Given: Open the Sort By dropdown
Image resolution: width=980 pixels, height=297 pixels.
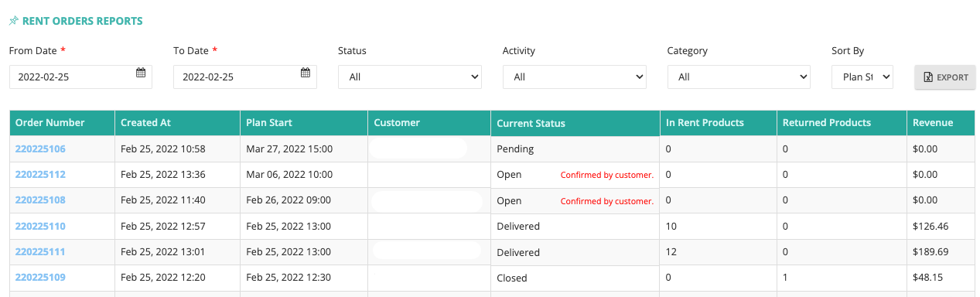Looking at the screenshot, I should 862,77.
